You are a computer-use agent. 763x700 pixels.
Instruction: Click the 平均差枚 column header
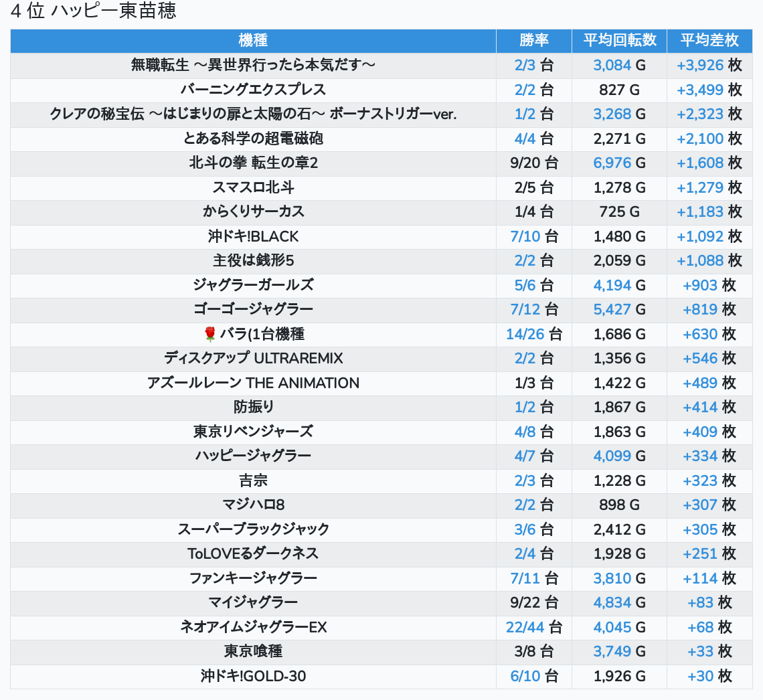pyautogui.click(x=709, y=40)
